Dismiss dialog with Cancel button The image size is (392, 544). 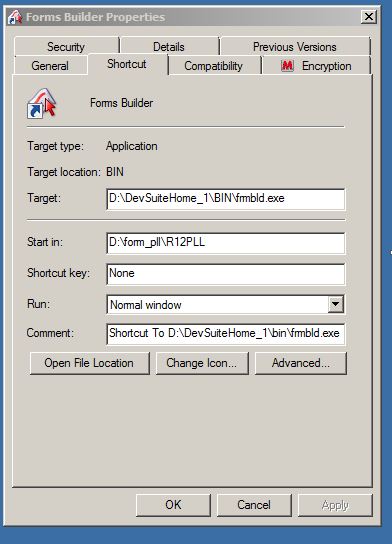click(x=254, y=505)
